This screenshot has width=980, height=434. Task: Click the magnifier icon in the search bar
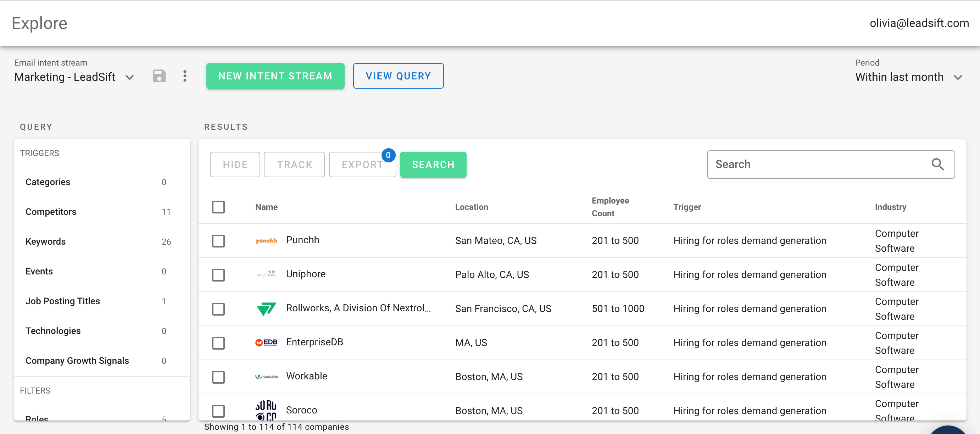coord(937,164)
